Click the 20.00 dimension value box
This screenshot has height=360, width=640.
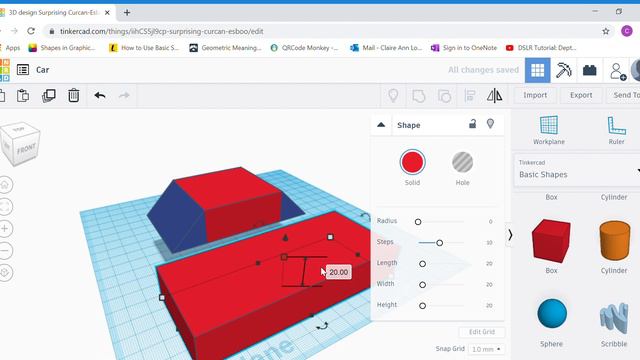338,272
